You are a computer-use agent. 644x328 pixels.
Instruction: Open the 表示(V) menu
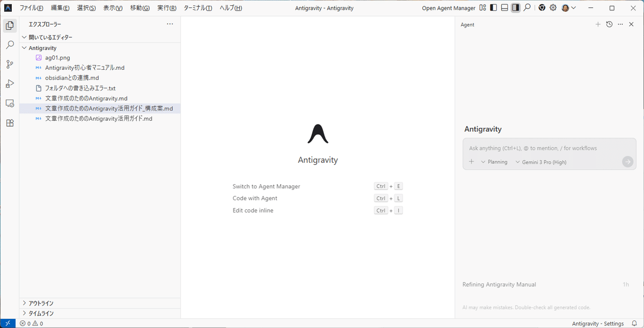tap(113, 8)
